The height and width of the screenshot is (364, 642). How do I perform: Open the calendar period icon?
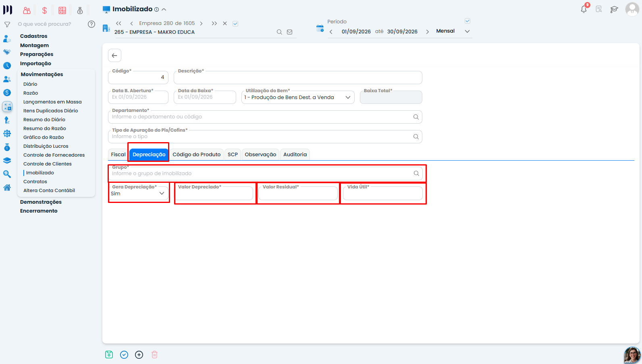[x=320, y=28]
